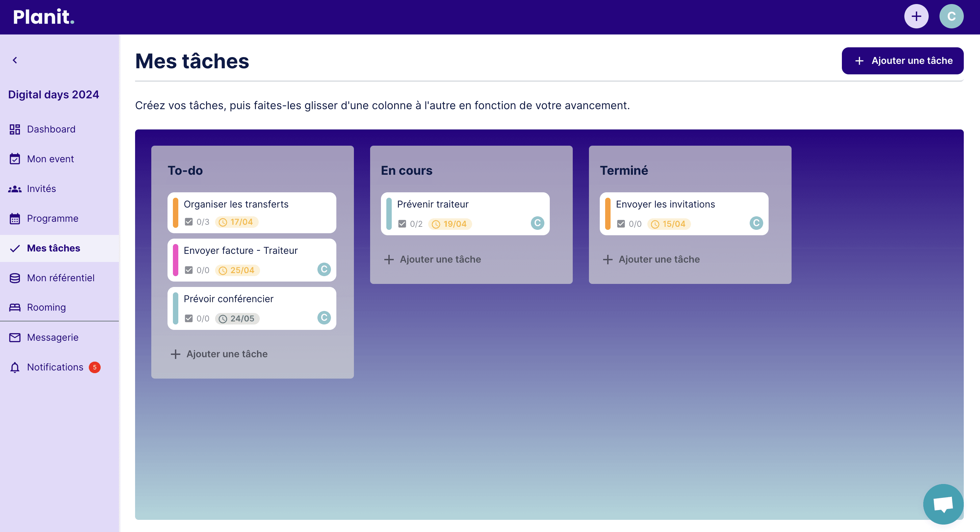Add a task in the En cours column
980x532 pixels.
pyautogui.click(x=433, y=259)
